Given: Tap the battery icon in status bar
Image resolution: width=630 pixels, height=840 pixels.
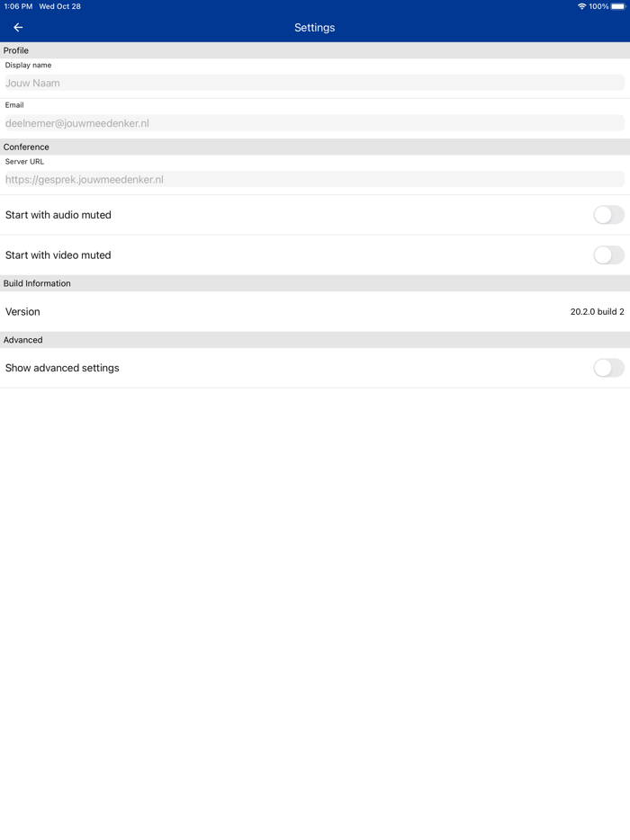Looking at the screenshot, I should pyautogui.click(x=618, y=6).
